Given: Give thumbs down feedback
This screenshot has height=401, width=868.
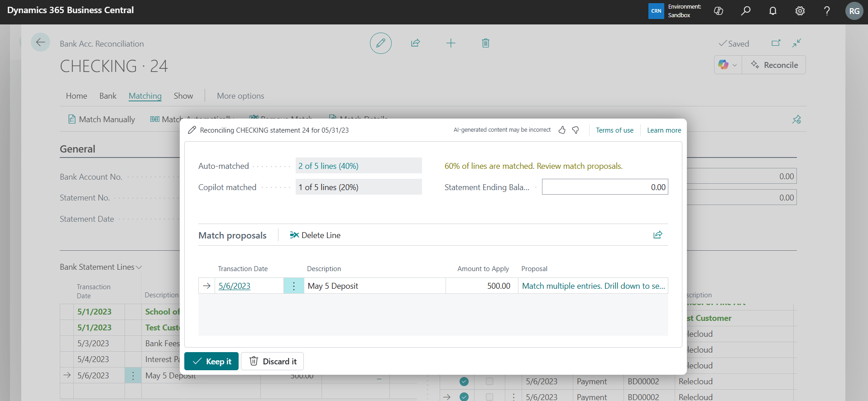Looking at the screenshot, I should (575, 130).
